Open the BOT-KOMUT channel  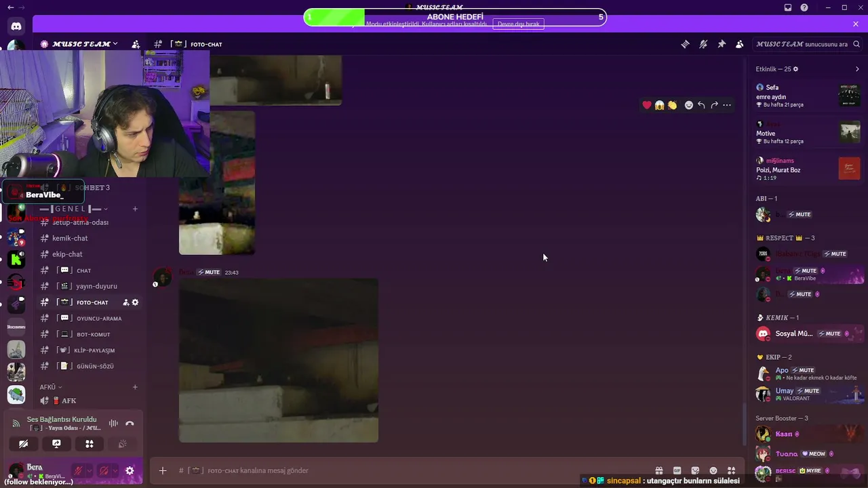coord(90,334)
